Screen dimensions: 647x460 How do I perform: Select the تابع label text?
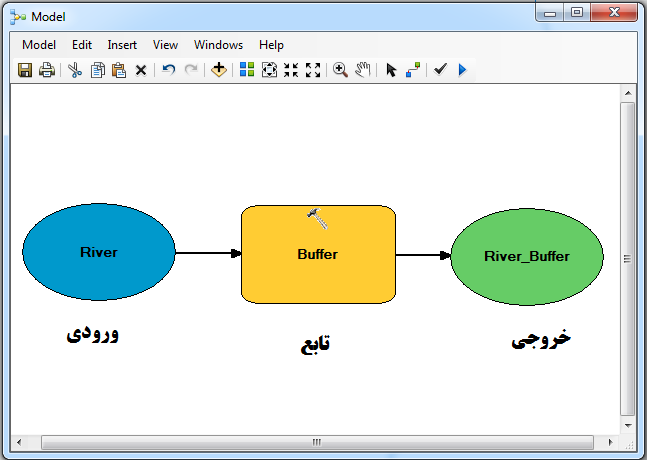point(315,344)
